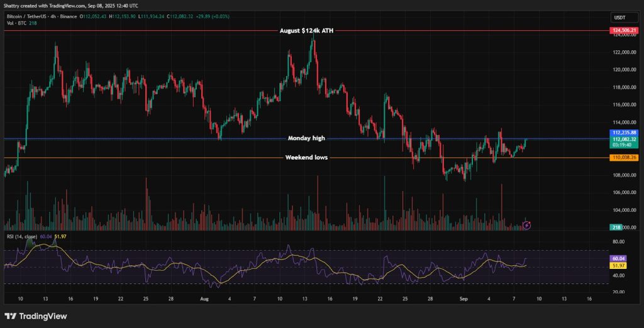
Task: Click the 104,000.00 price scale value
Action: pos(623,210)
